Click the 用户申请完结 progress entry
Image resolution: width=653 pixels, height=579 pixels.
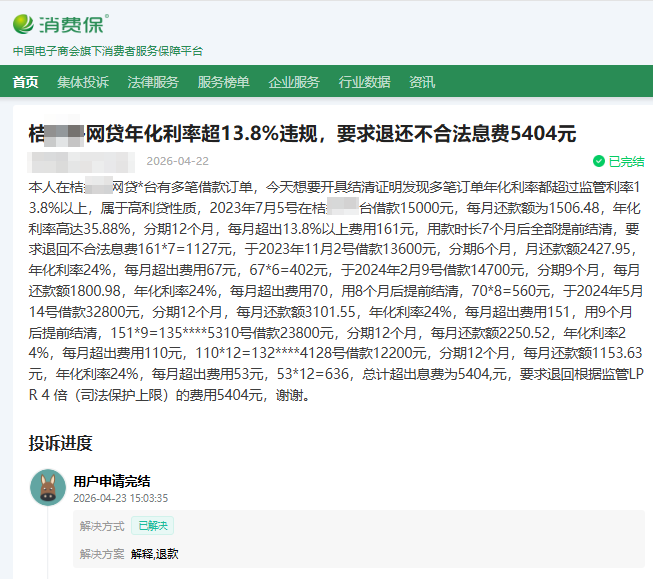point(111,481)
